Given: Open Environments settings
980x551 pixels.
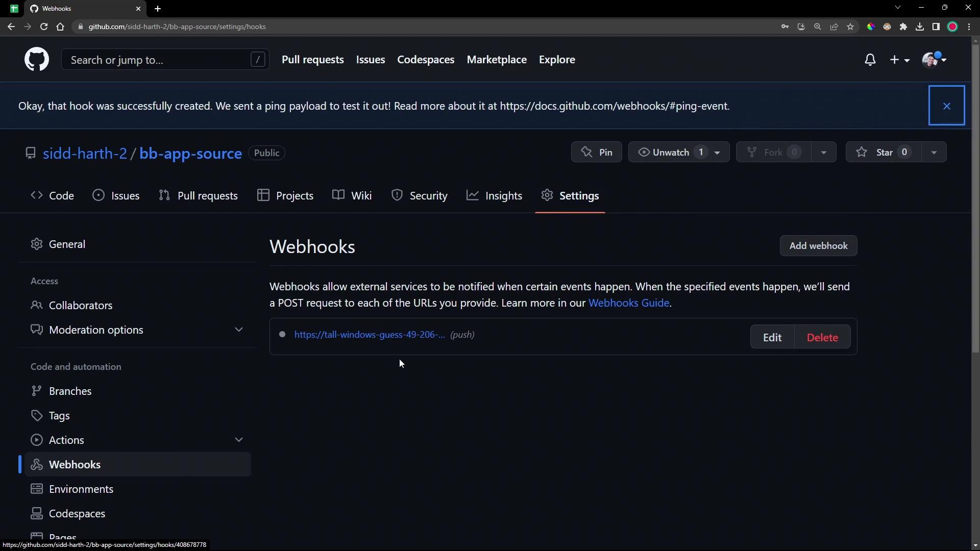Looking at the screenshot, I should click(138, 489).
